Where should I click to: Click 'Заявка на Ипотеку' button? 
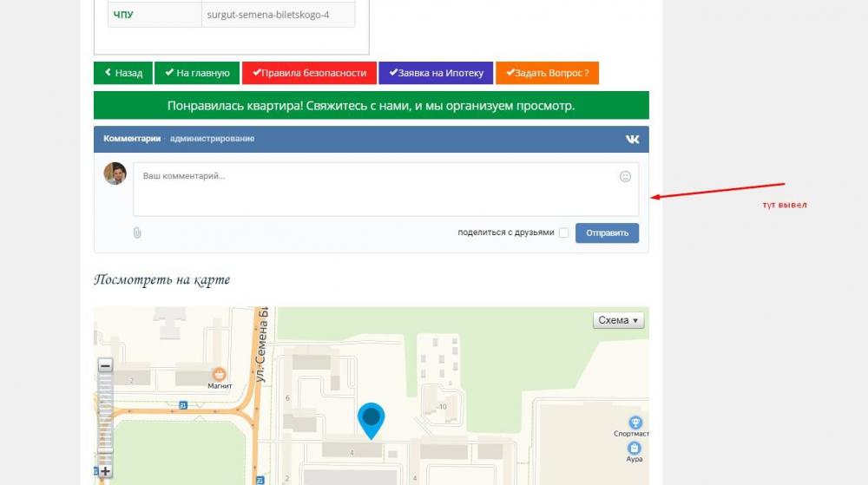point(436,74)
